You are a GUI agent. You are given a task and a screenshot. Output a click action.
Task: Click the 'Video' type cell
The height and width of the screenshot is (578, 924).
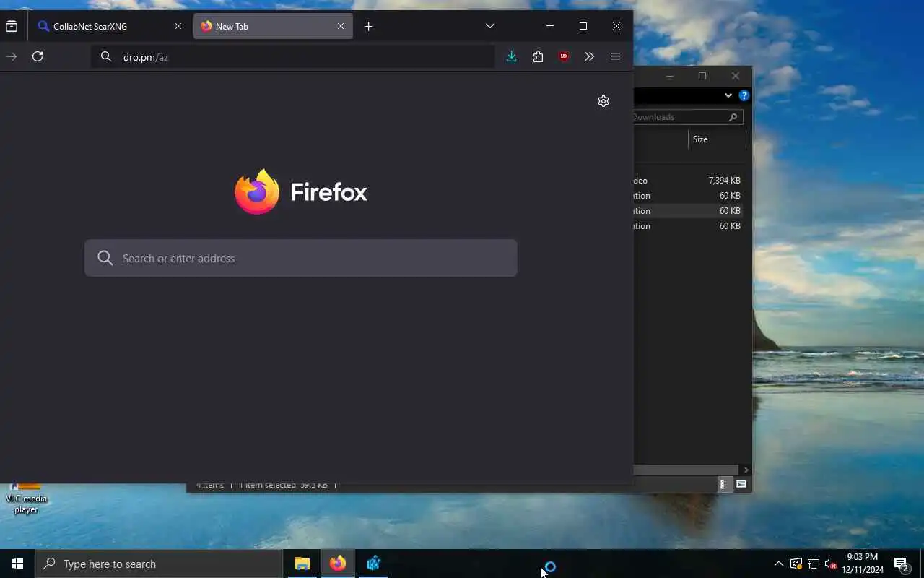click(641, 181)
